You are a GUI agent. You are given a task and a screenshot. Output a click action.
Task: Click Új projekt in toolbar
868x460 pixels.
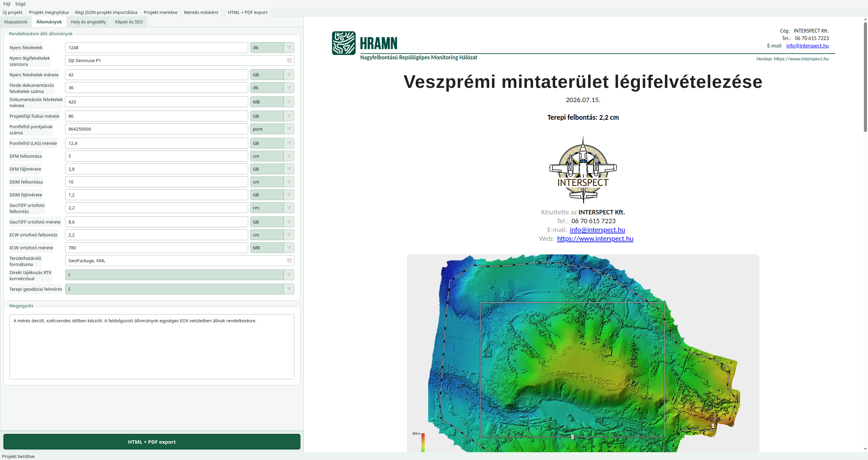click(13, 12)
